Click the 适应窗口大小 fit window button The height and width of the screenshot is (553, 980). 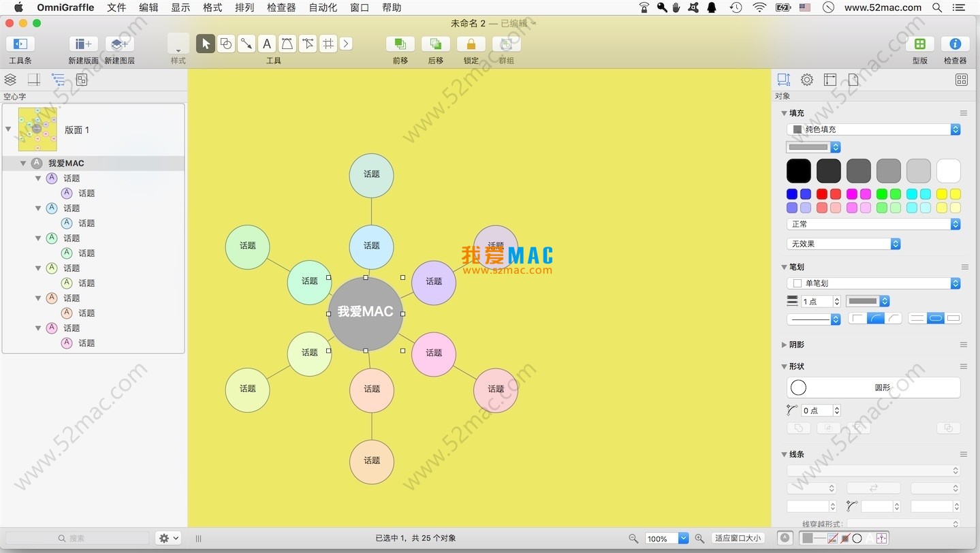(x=738, y=538)
